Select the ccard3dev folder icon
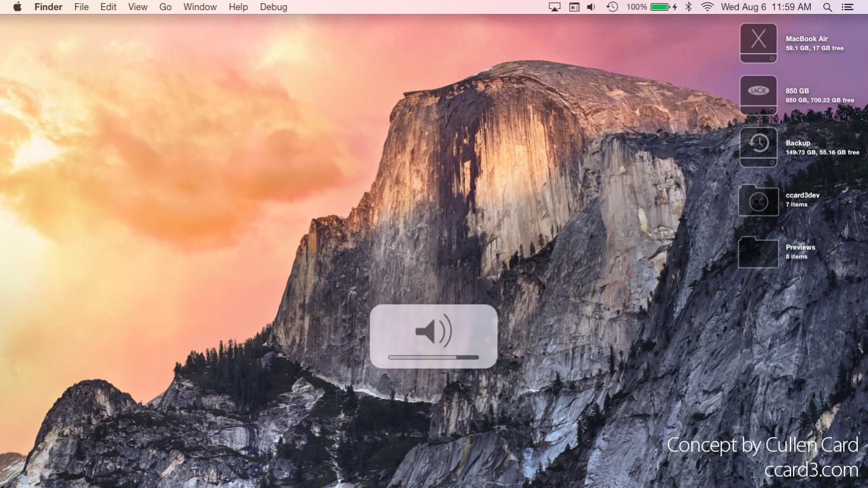868x488 pixels. point(759,200)
